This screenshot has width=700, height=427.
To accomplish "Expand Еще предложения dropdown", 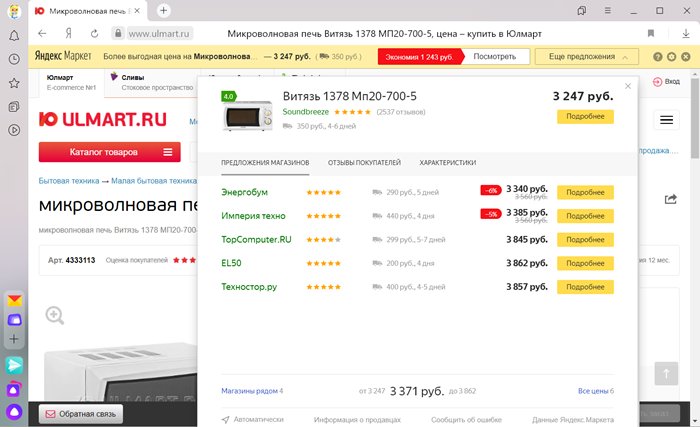I will click(x=587, y=57).
